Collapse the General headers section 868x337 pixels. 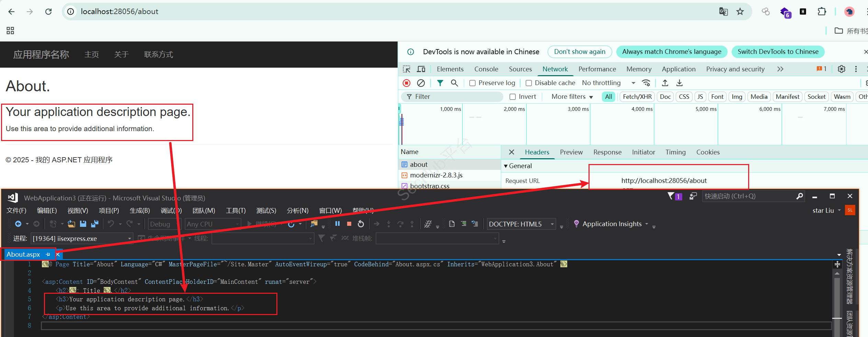(x=506, y=166)
